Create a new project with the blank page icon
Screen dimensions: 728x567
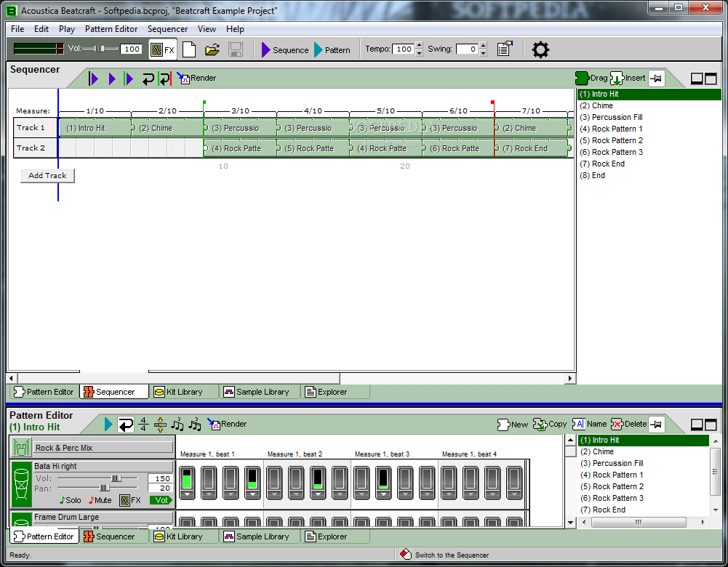pyautogui.click(x=189, y=49)
